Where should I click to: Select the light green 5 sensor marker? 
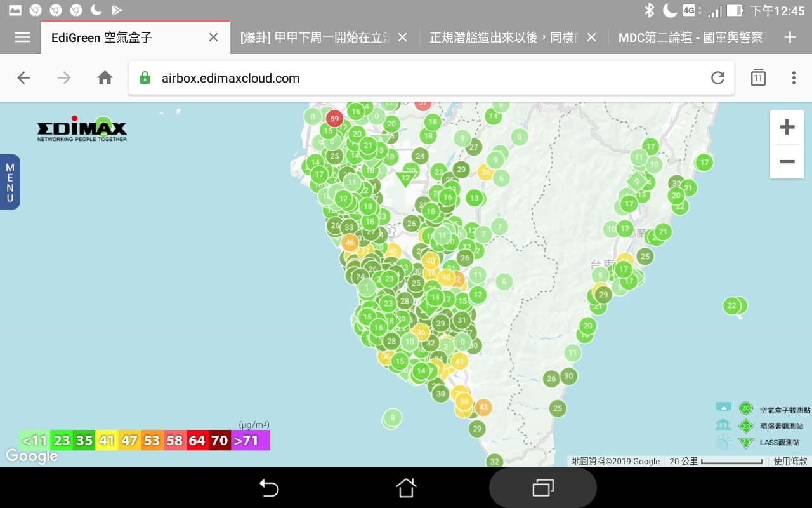(x=600, y=276)
